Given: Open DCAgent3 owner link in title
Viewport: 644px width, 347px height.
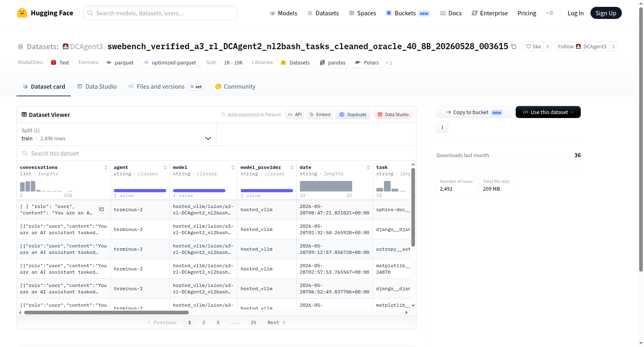Looking at the screenshot, I should point(87,46).
